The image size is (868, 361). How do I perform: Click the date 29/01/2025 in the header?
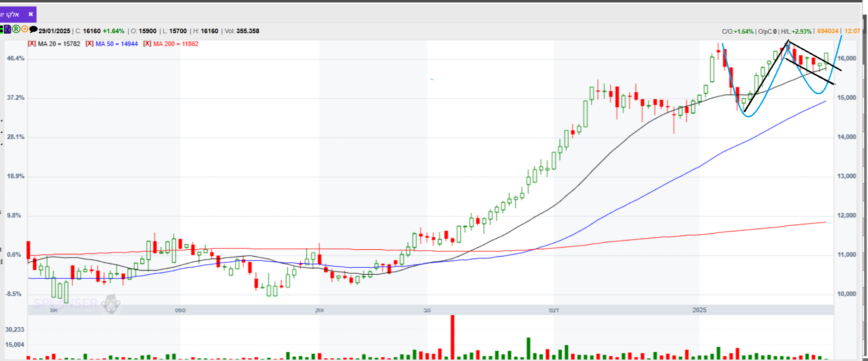click(x=54, y=31)
